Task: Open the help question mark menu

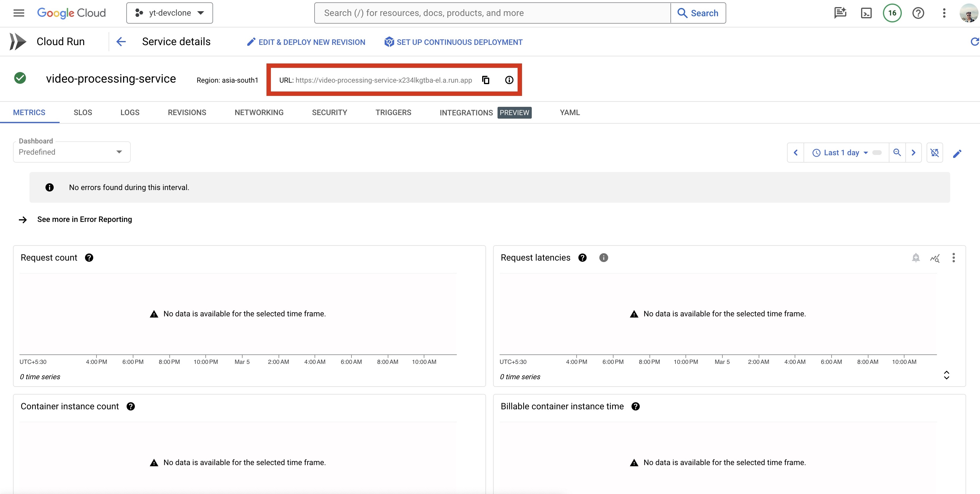Action: coord(918,13)
